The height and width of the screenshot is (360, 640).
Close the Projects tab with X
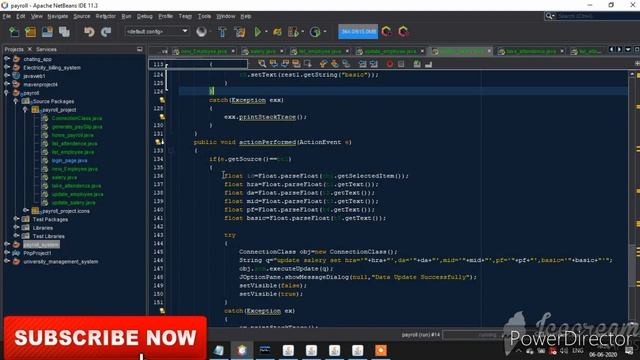pos(29,49)
